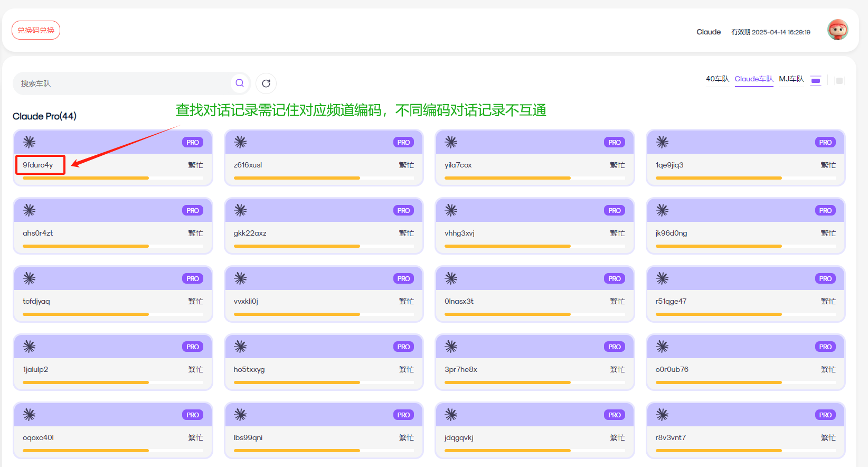Select channel code 1jalulp2
Screen dimensions: 868x467
pyautogui.click(x=35, y=369)
